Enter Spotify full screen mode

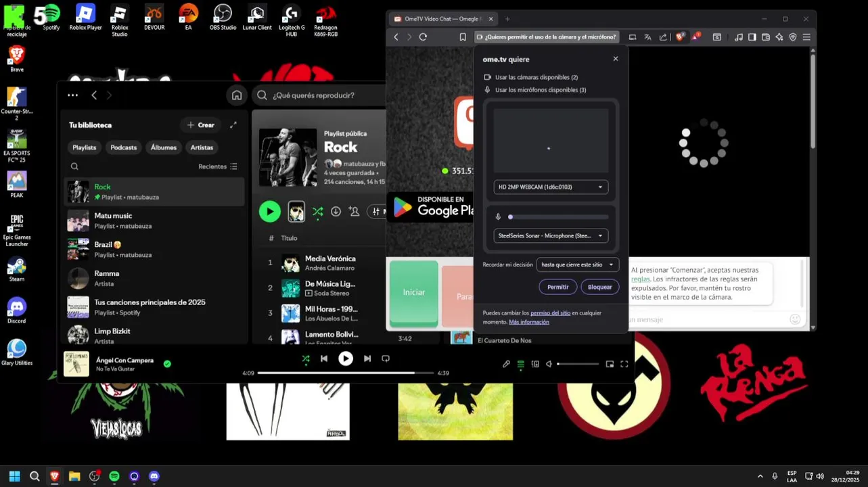[624, 364]
